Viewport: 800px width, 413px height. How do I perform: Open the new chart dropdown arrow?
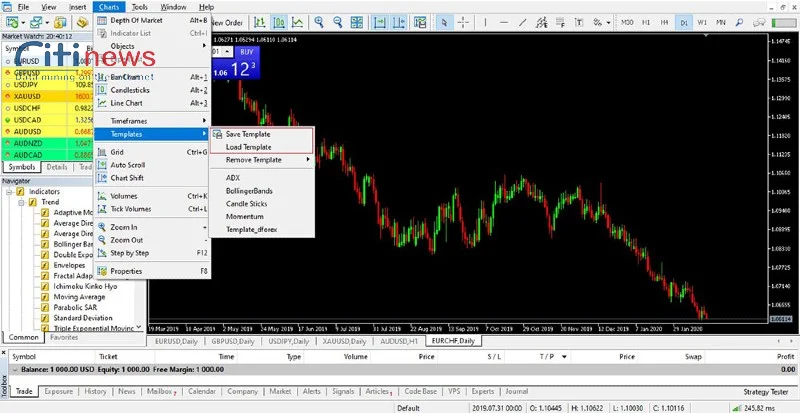[23, 22]
